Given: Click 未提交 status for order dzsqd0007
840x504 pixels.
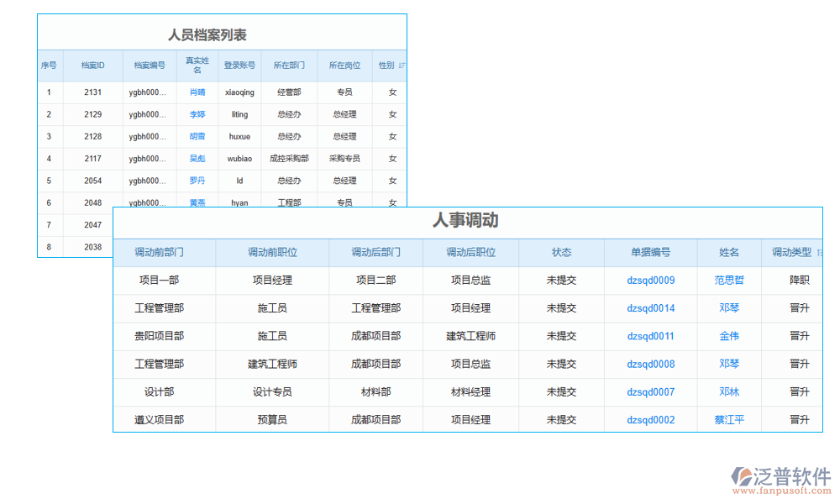Looking at the screenshot, I should tap(561, 391).
